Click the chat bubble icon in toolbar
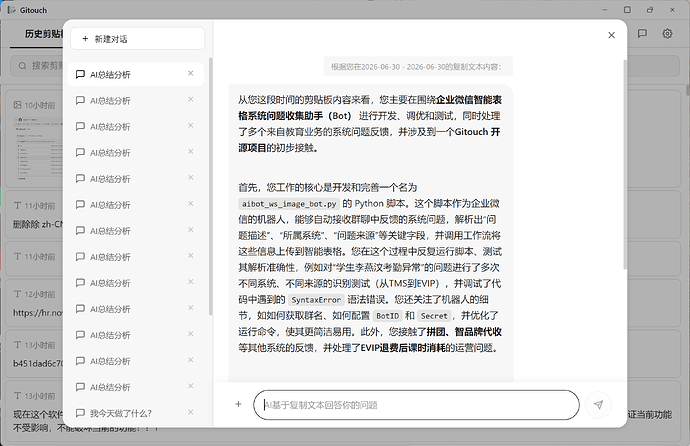Viewport: 690px width, 446px height. pos(642,33)
